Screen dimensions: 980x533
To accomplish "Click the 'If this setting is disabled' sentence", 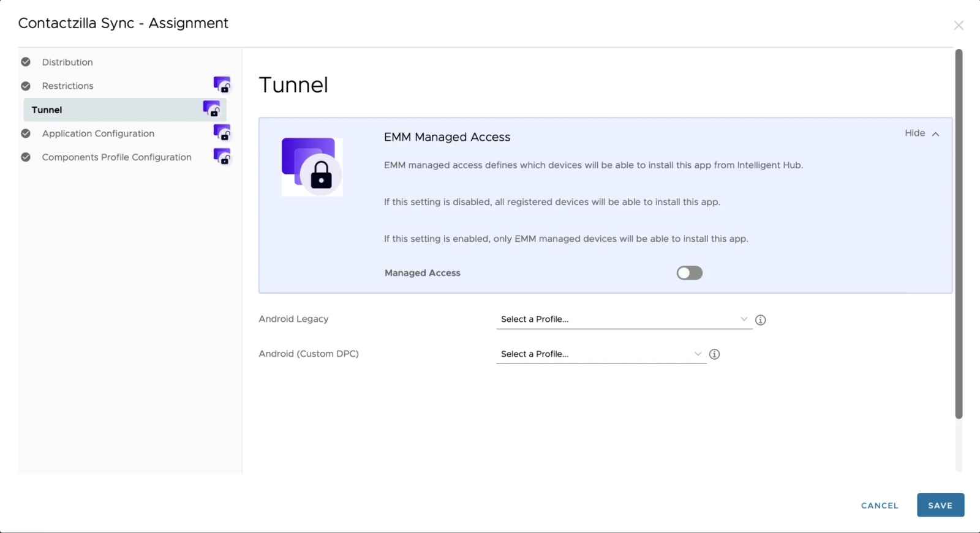I will click(552, 202).
